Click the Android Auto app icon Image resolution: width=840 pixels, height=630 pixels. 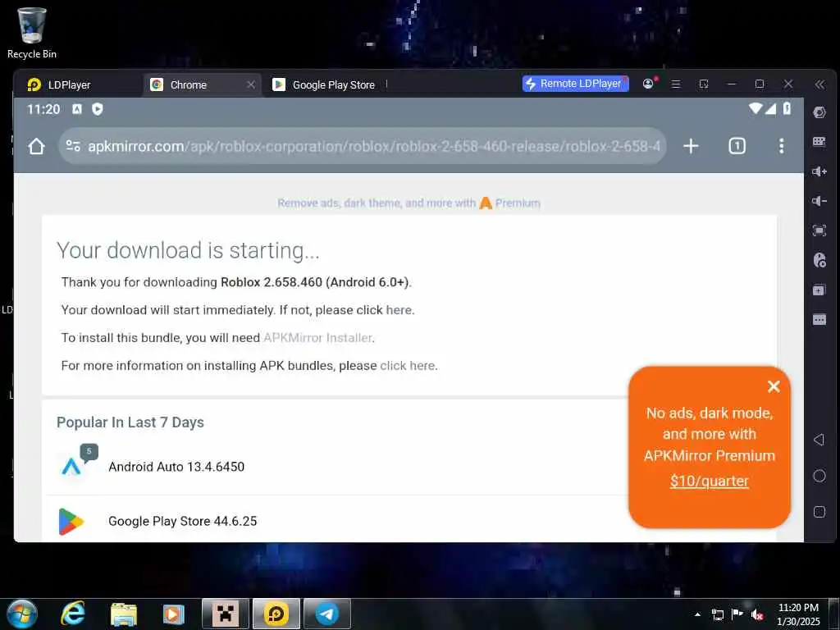pyautogui.click(x=72, y=467)
